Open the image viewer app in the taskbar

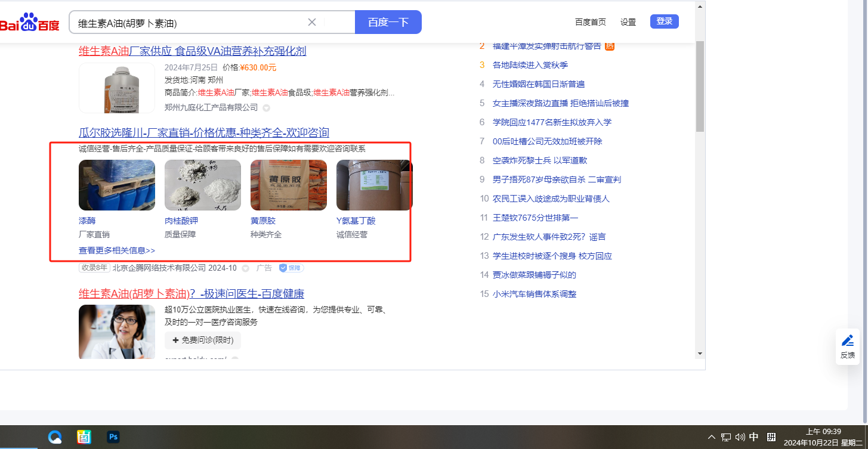pyautogui.click(x=84, y=437)
